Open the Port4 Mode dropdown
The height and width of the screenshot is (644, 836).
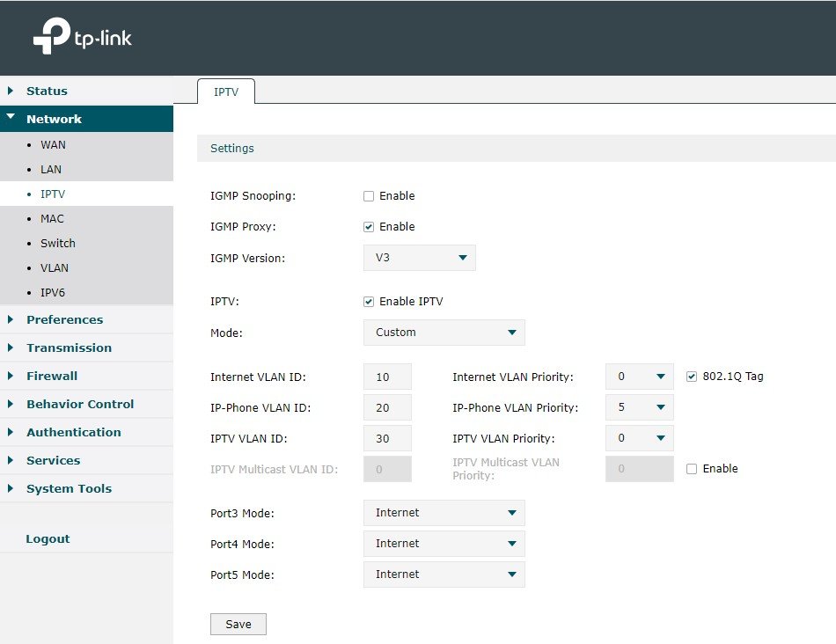[444, 544]
